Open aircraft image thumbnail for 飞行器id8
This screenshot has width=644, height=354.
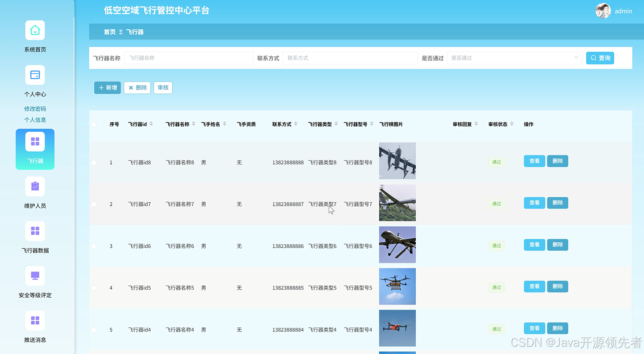click(x=397, y=161)
